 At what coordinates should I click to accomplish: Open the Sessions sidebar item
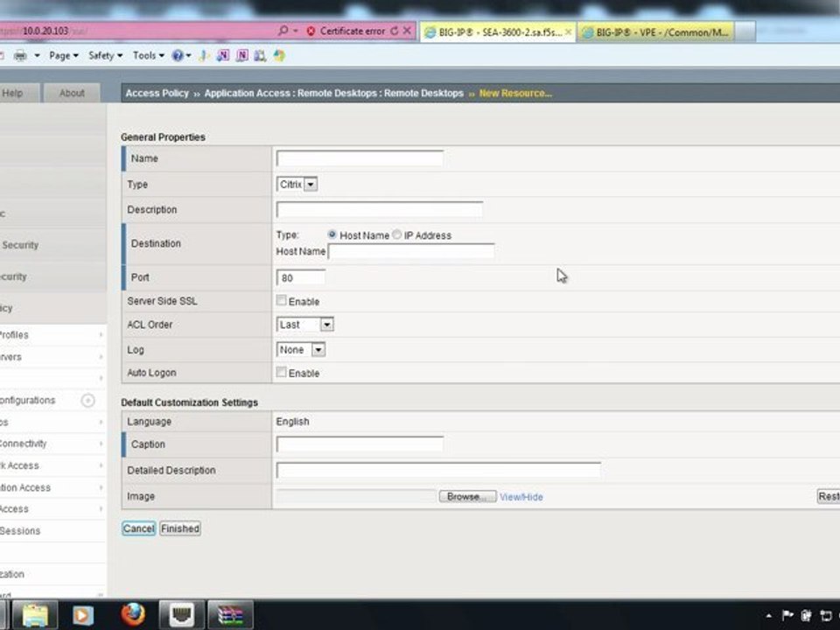tap(20, 531)
